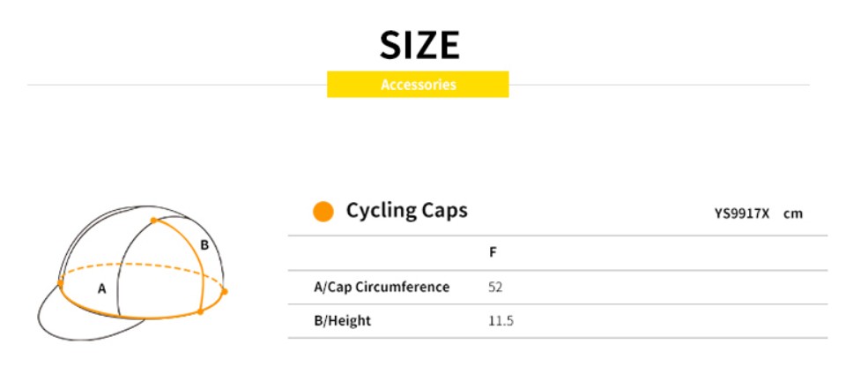This screenshot has width=868, height=389.
Task: Click the B/Height row label
Action: (x=342, y=321)
